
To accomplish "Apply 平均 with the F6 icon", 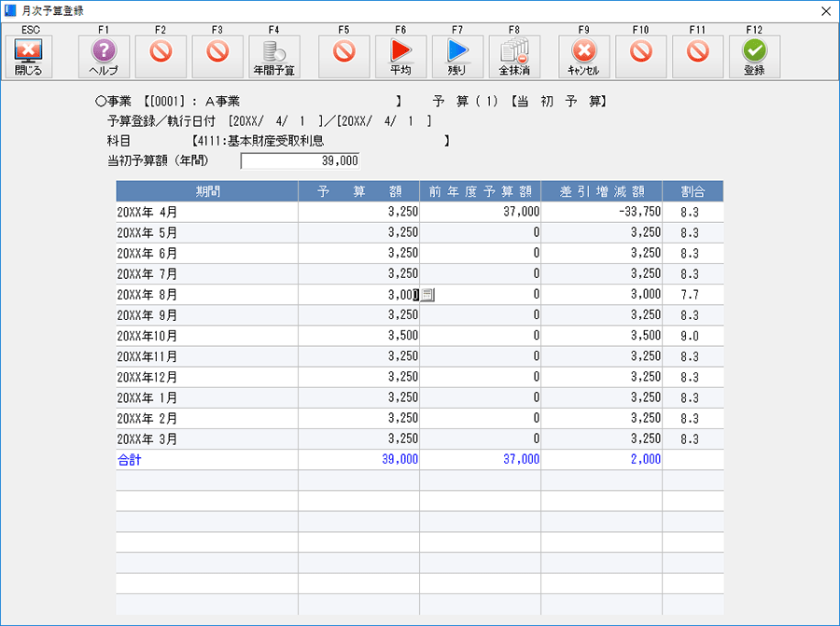I will coord(400,57).
